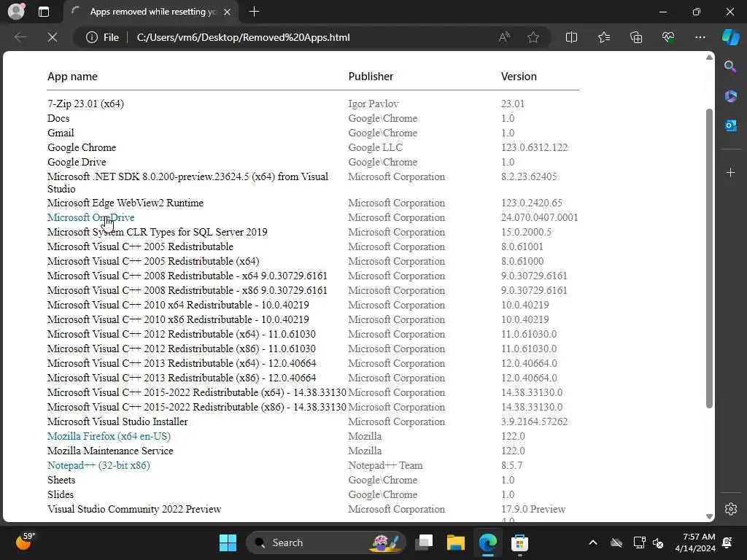Open the Notepad++ (32-bit x86) link
The image size is (747, 560).
point(98,464)
